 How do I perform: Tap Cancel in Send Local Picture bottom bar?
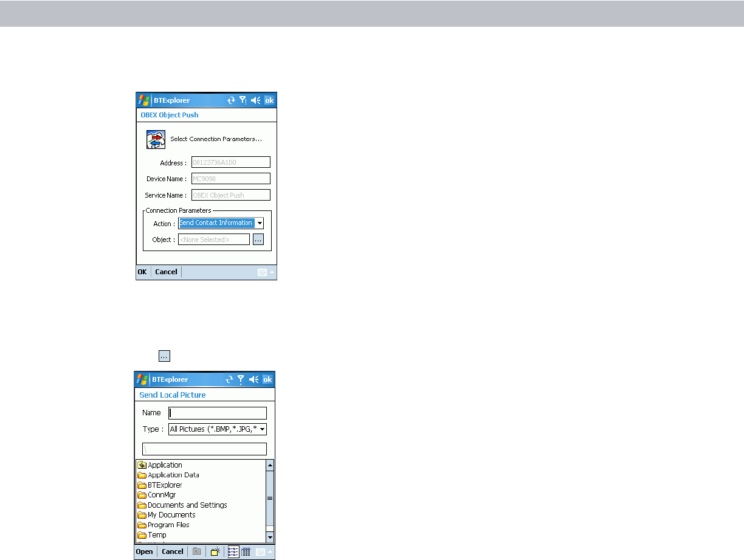(x=173, y=551)
